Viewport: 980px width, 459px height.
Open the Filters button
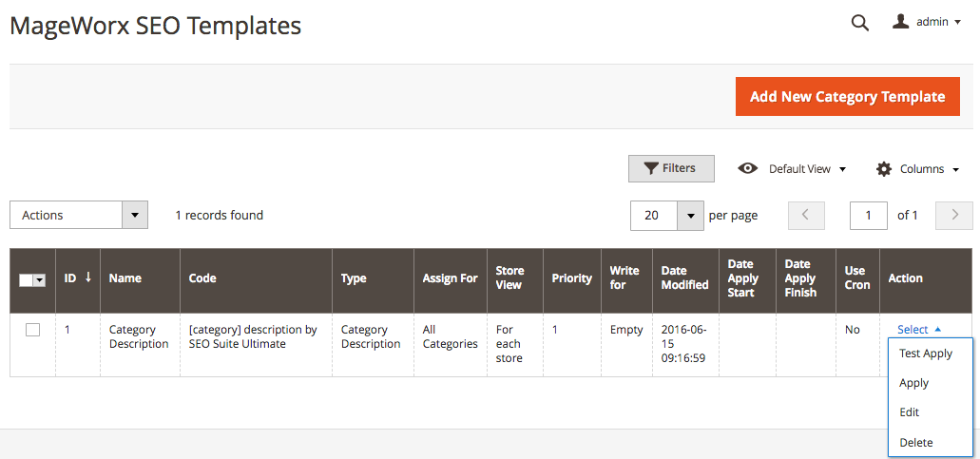coord(671,168)
